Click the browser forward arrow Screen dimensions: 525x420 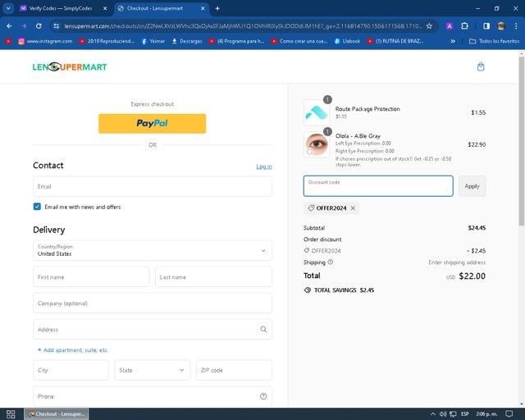point(24,25)
